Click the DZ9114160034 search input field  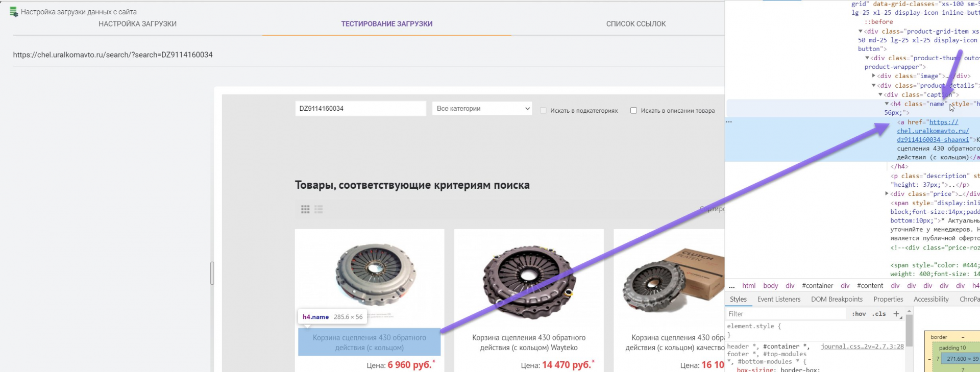pyautogui.click(x=360, y=108)
